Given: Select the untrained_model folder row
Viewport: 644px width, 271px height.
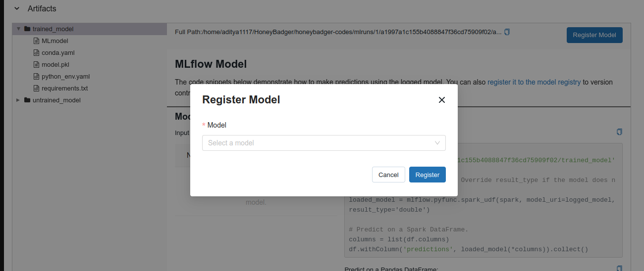Looking at the screenshot, I should 89,100.
